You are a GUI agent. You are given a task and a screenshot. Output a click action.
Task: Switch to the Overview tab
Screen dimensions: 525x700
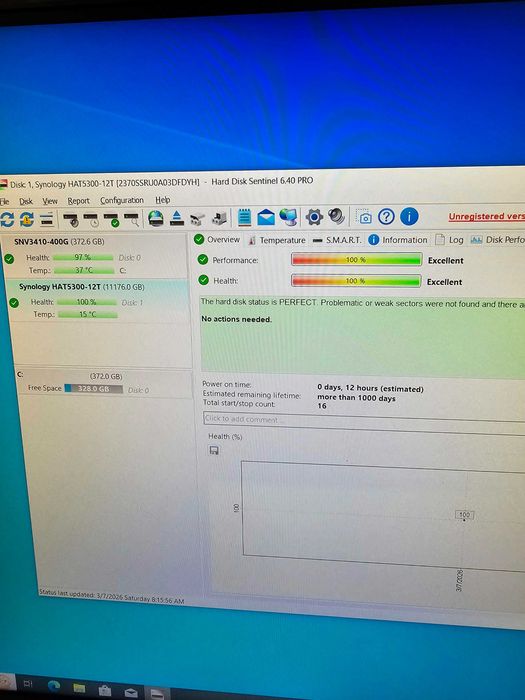point(217,240)
